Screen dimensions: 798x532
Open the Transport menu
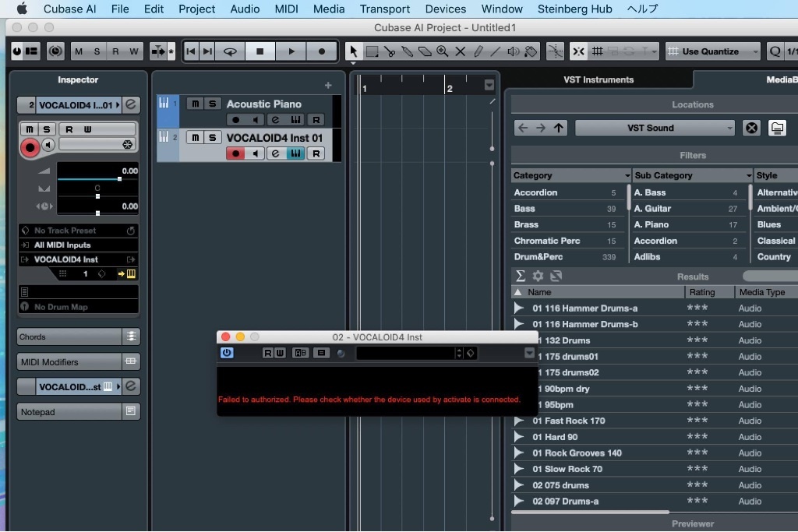coord(385,9)
